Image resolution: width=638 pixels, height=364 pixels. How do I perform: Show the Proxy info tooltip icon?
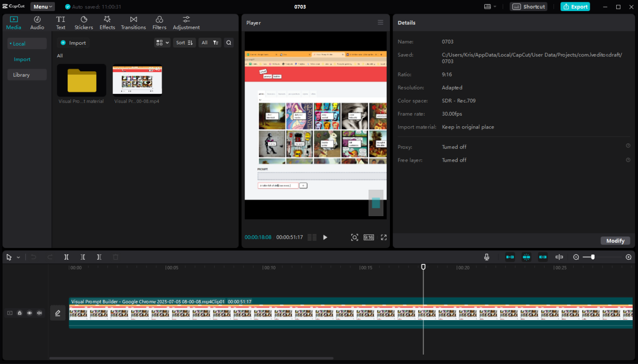coord(628,146)
